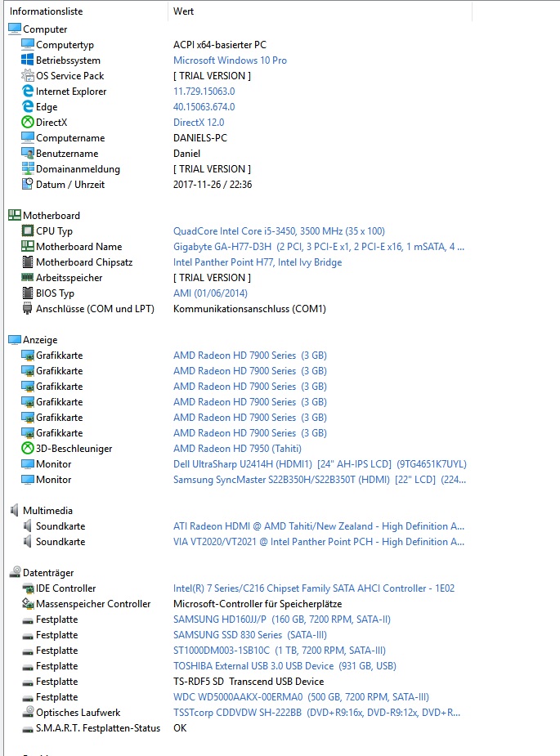
Task: Click the Datenträger section icon
Action: click(15, 572)
